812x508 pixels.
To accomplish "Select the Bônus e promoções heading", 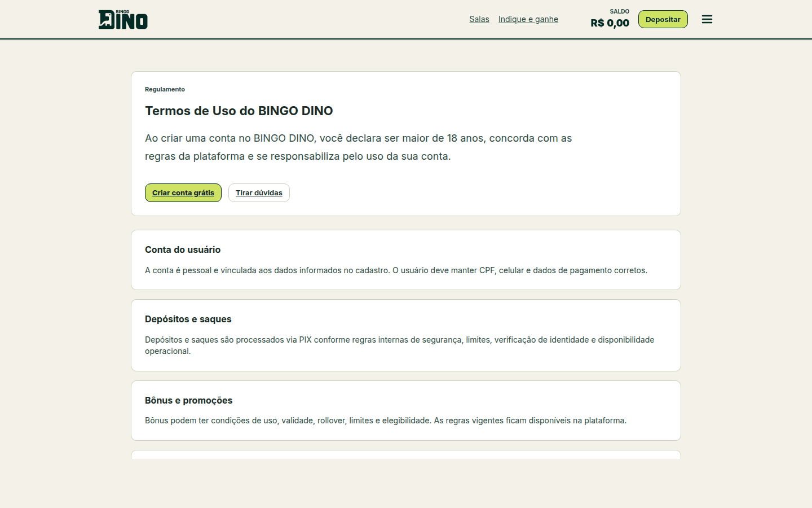I will point(189,400).
